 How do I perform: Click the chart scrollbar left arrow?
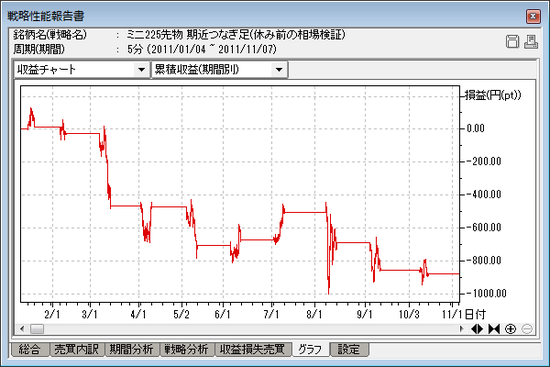coord(22,329)
